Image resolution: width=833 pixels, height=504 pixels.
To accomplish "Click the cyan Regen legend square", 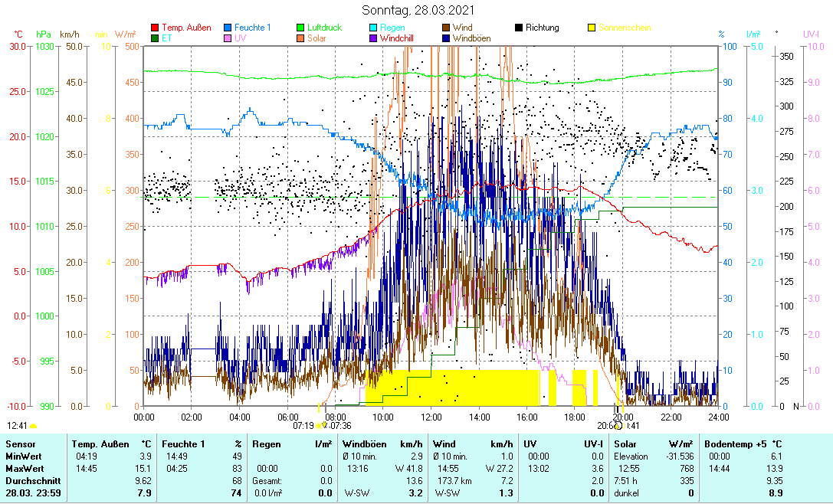I will [x=374, y=28].
